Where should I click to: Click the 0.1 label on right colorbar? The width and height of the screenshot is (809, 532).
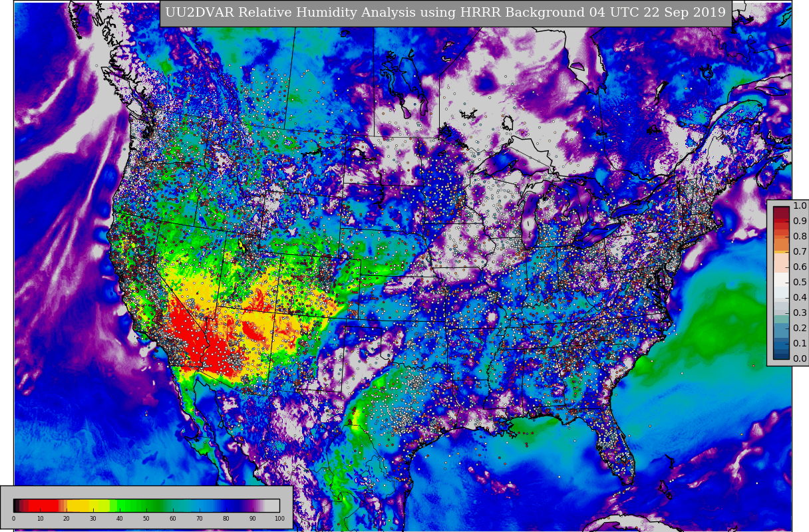coord(800,343)
